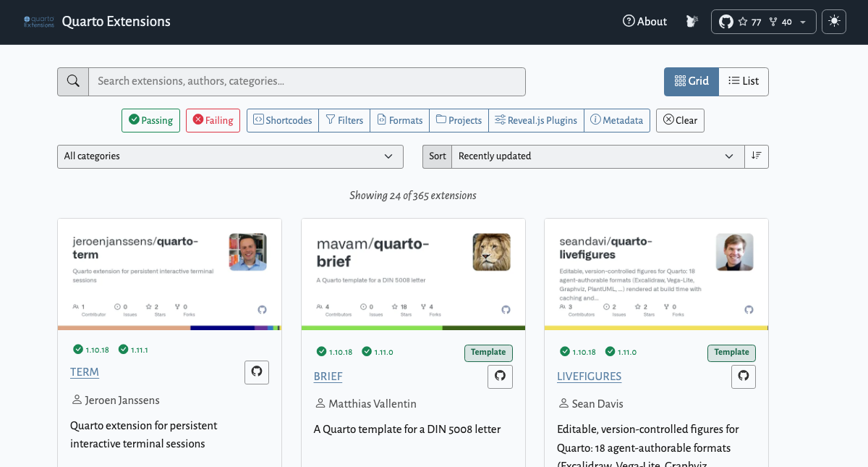Filter by Filters type

(344, 120)
